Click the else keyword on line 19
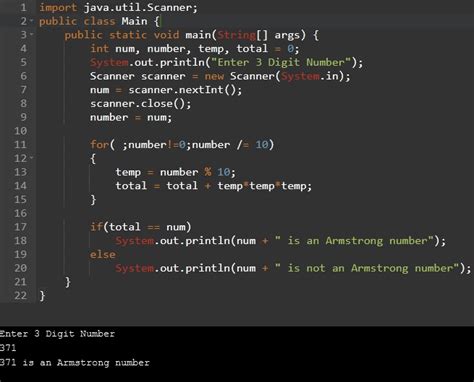The width and height of the screenshot is (474, 382). click(103, 254)
